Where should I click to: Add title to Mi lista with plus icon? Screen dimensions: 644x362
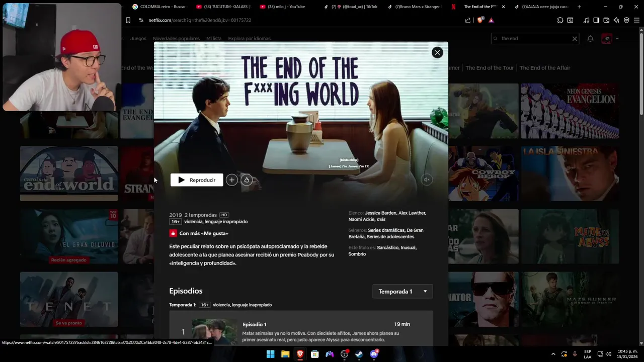(231, 180)
